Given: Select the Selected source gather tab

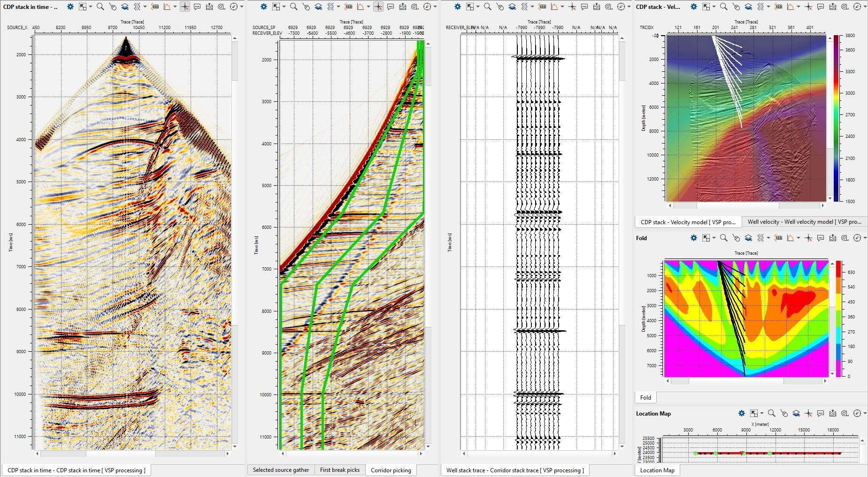Looking at the screenshot, I should pos(281,470).
